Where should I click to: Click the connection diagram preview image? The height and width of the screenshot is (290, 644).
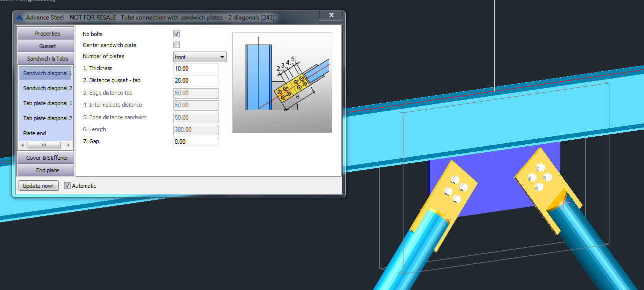pos(282,83)
